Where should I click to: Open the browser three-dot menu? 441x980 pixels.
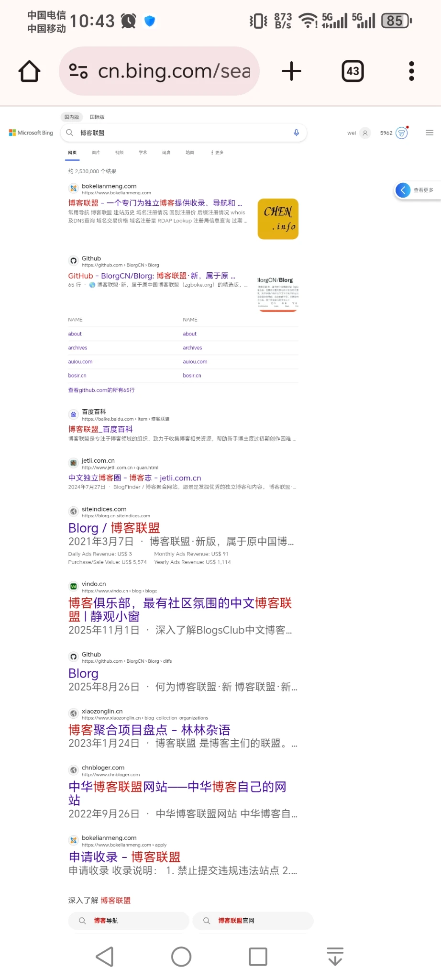[x=411, y=71]
